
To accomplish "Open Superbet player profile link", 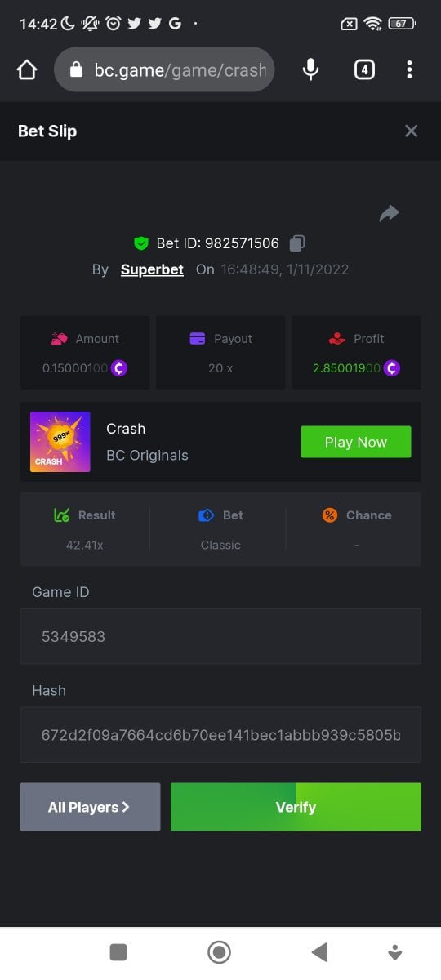I will coord(152,269).
